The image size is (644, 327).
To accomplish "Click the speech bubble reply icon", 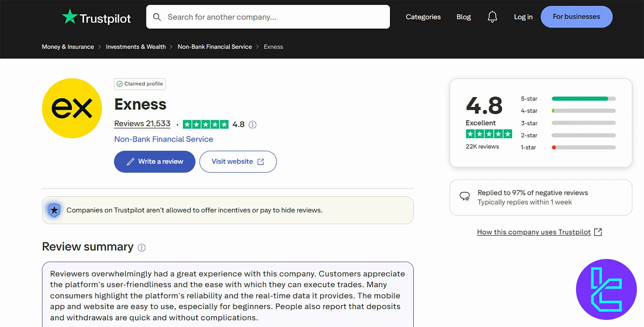I will pyautogui.click(x=464, y=196).
